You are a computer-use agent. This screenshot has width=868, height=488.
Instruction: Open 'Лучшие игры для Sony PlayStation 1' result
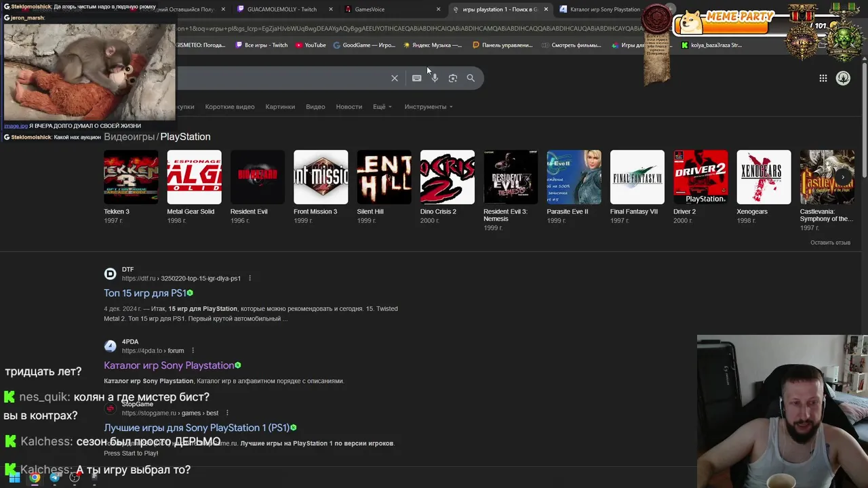(197, 428)
